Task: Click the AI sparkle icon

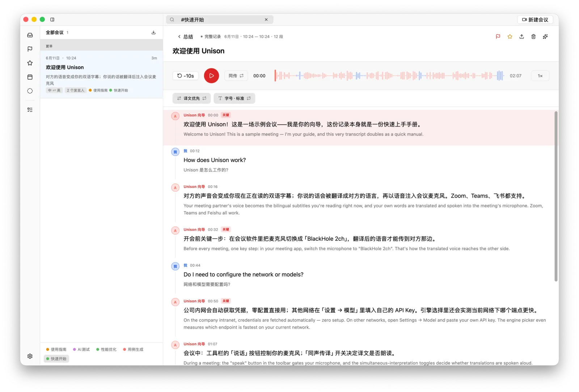Action: [x=545, y=37]
